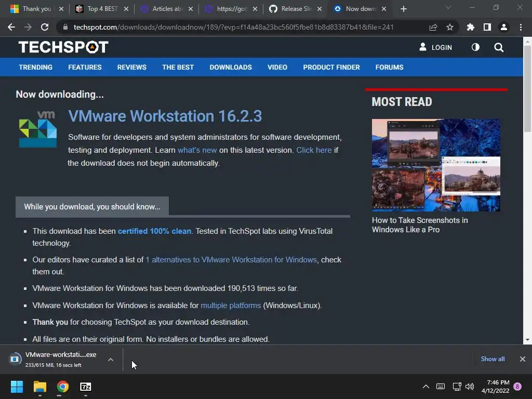
Task: Open the Windows Start menu
Action: pyautogui.click(x=17, y=387)
